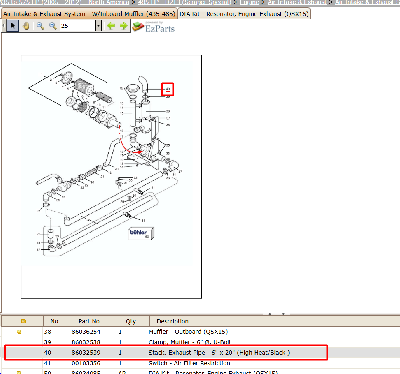
Task: Sort by the Description column header
Action: pyautogui.click(x=173, y=321)
